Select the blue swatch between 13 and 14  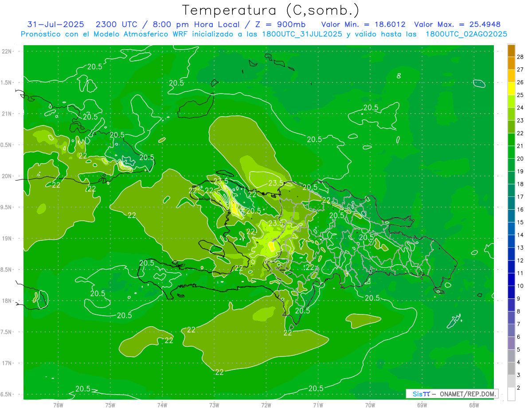tap(512, 241)
